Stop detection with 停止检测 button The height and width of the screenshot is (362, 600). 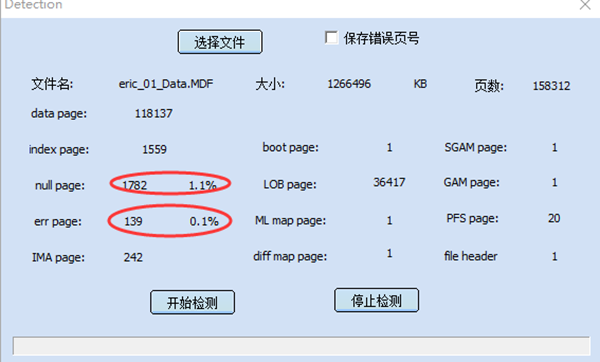point(377,300)
